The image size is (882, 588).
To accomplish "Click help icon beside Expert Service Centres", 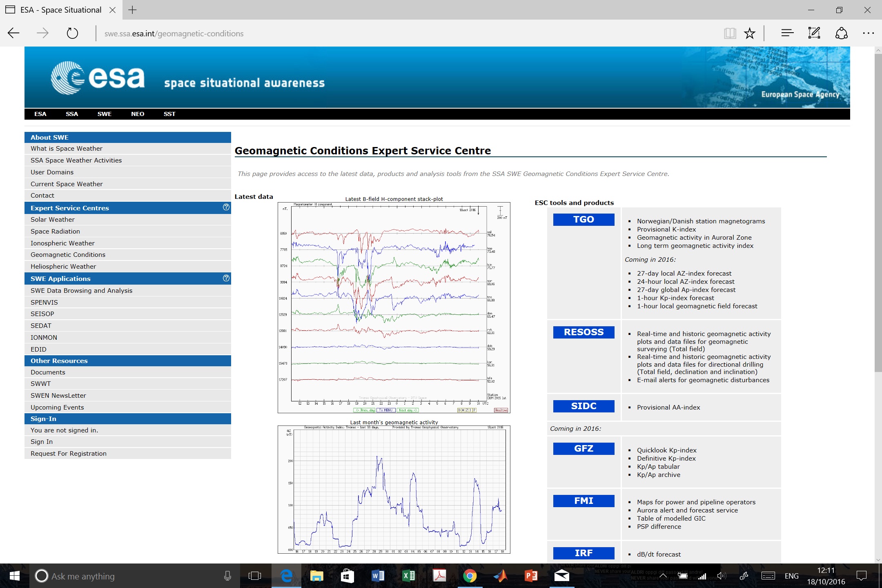I will [x=226, y=207].
